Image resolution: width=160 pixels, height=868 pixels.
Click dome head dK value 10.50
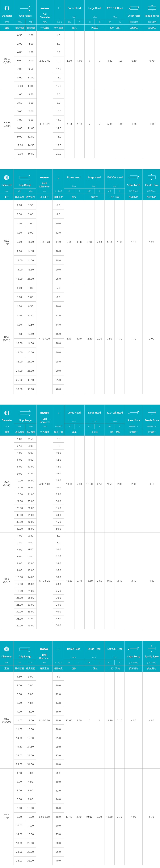point(69,581)
